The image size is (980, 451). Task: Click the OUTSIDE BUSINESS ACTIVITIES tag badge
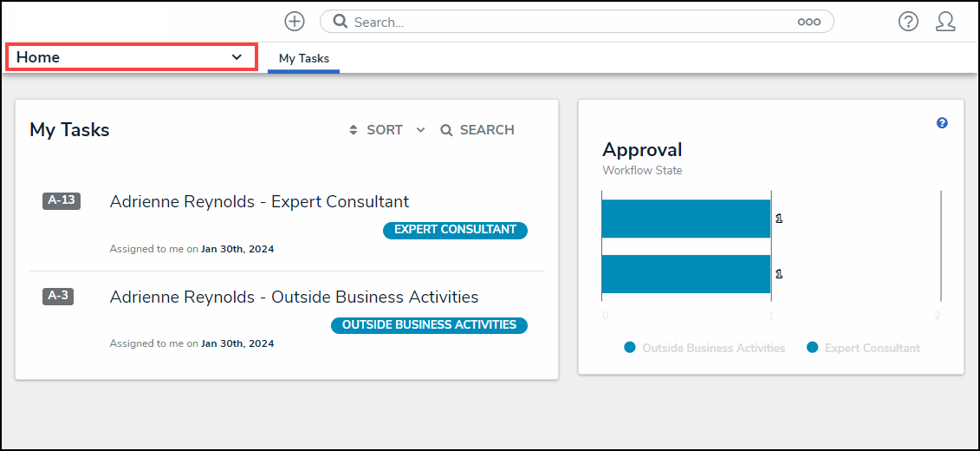click(429, 325)
